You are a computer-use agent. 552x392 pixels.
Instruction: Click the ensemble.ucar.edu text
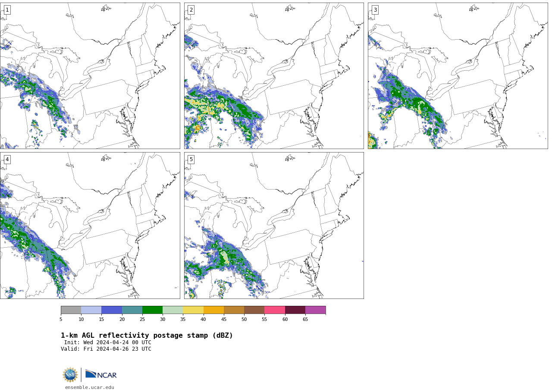tap(90, 388)
